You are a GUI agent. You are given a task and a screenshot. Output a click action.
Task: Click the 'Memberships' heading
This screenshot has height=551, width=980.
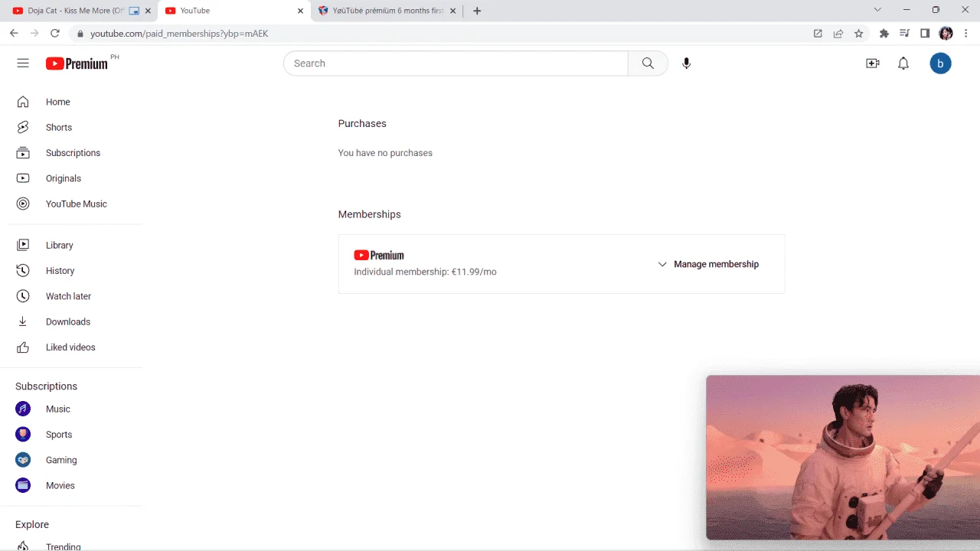[x=370, y=214]
